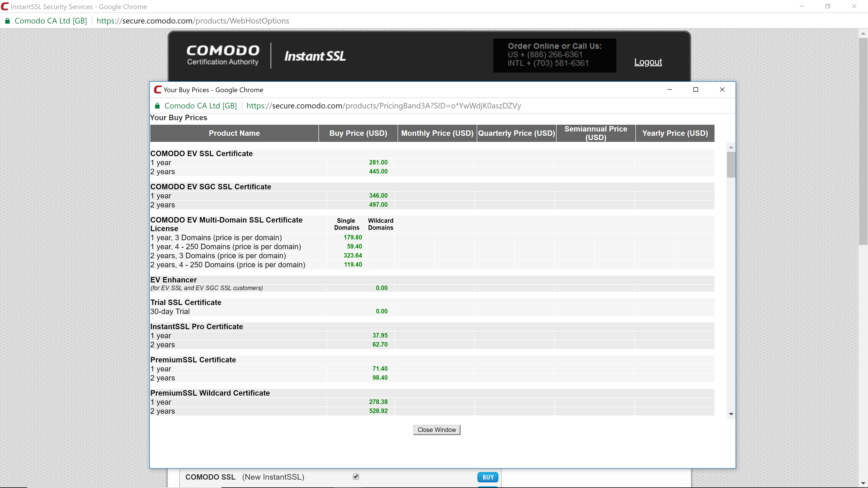Click main page scrollbar up arrow
Image resolution: width=868 pixels, height=488 pixels.
point(863,33)
